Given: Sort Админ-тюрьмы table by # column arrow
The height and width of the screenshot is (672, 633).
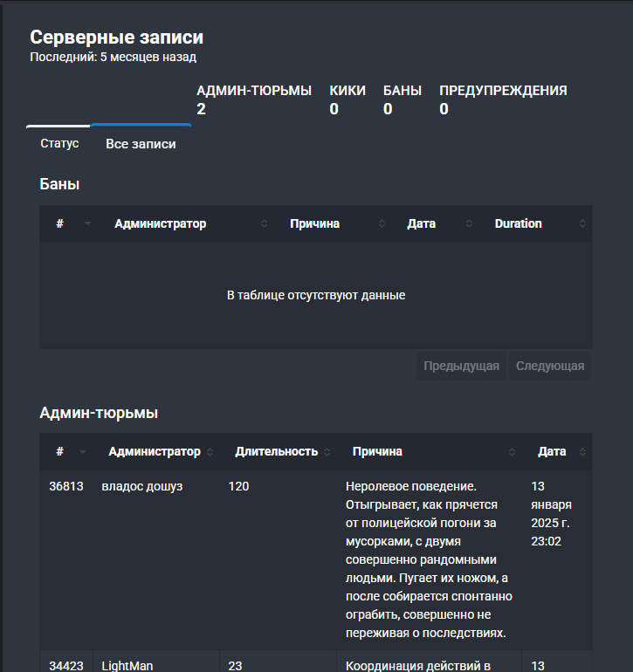Looking at the screenshot, I should [82, 452].
